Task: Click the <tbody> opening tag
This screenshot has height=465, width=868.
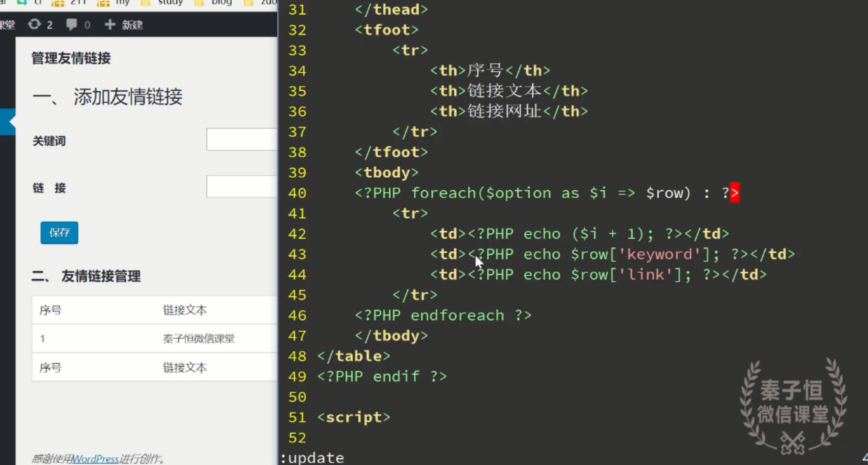Action: (387, 172)
